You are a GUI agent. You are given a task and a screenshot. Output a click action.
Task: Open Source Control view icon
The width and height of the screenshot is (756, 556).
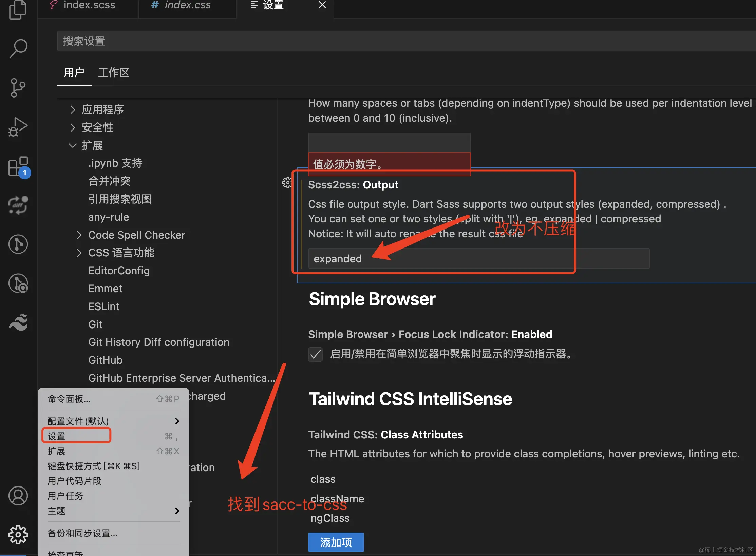18,88
